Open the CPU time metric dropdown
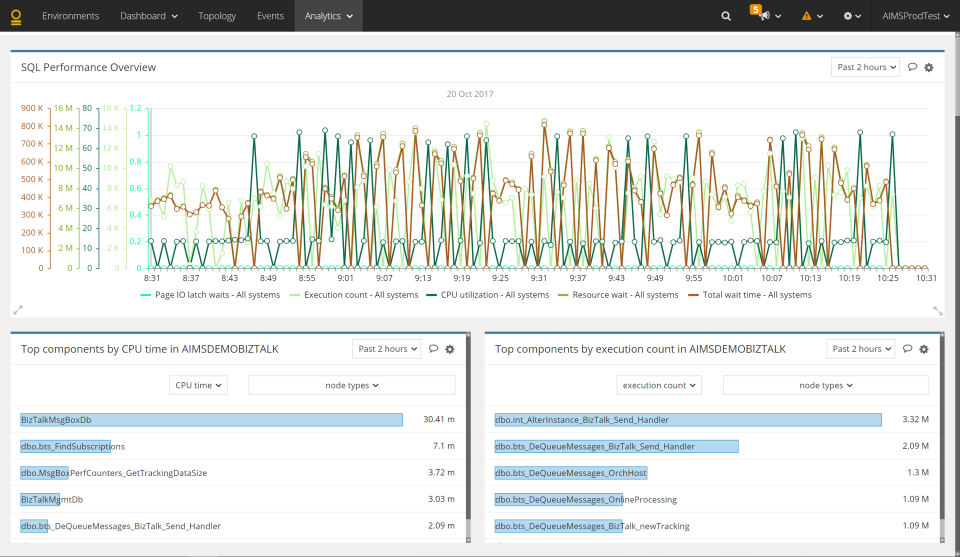The width and height of the screenshot is (960, 557). (199, 385)
